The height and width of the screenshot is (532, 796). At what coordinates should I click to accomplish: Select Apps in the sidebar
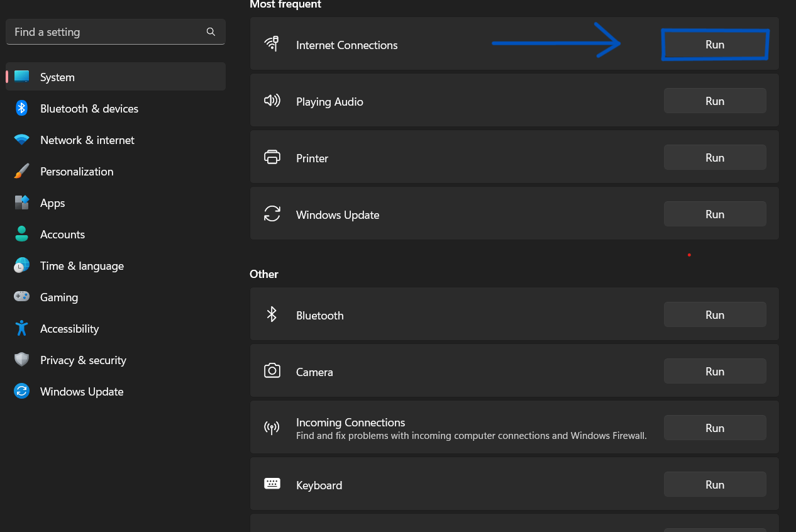[116, 202]
